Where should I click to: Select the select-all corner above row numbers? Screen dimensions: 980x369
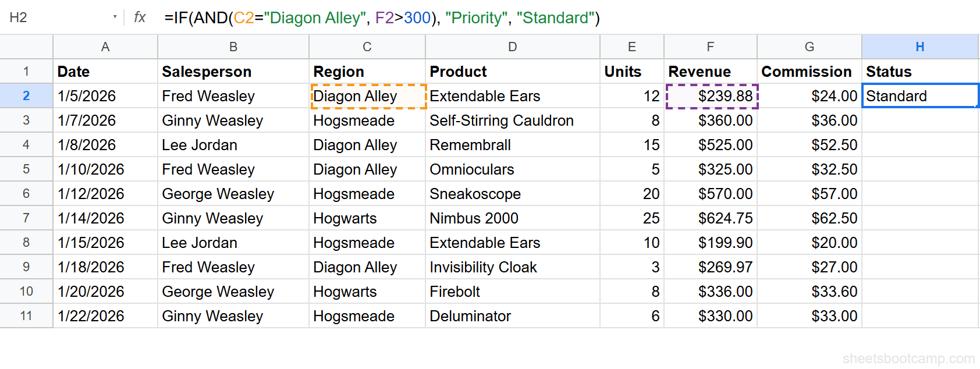26,47
